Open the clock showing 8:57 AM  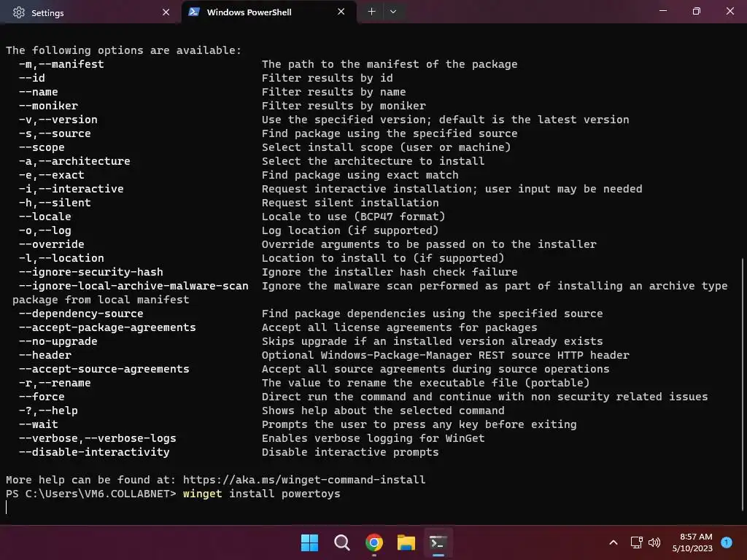(692, 542)
